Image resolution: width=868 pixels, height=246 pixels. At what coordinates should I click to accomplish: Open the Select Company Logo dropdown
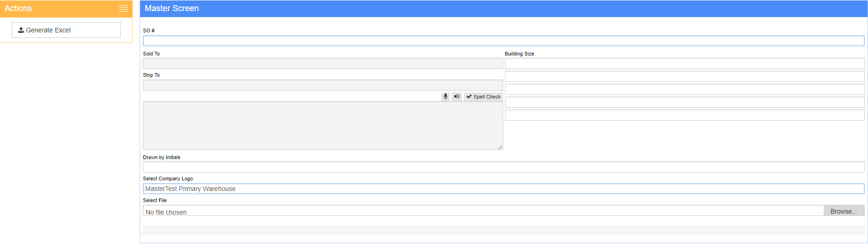point(504,189)
